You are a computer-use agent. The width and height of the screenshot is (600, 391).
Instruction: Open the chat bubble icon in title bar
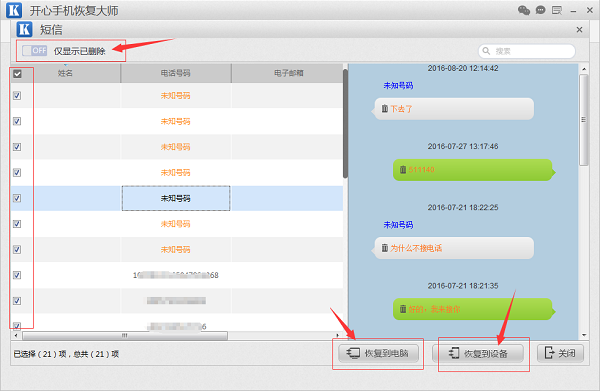pos(540,10)
